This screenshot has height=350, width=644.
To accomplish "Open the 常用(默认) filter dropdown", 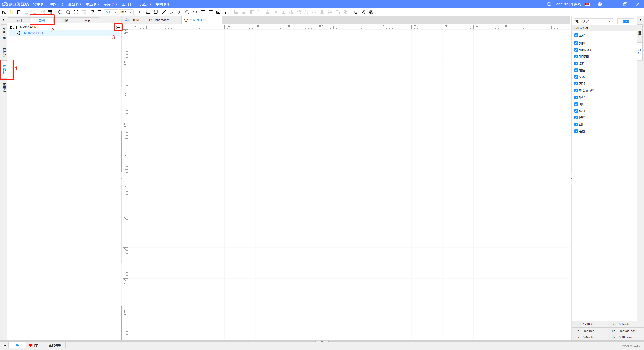I will 593,21.
